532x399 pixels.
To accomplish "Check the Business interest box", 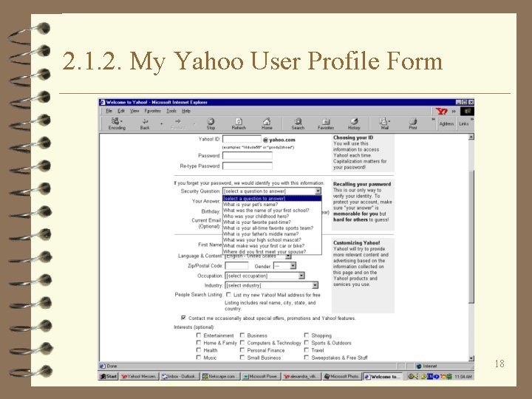I will pyautogui.click(x=242, y=335).
